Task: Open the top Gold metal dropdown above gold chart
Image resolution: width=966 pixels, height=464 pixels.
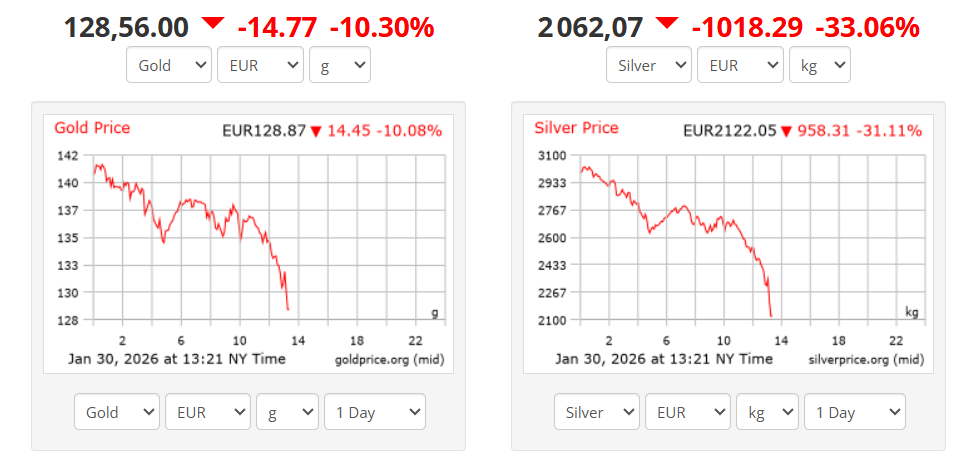Action: pos(169,66)
